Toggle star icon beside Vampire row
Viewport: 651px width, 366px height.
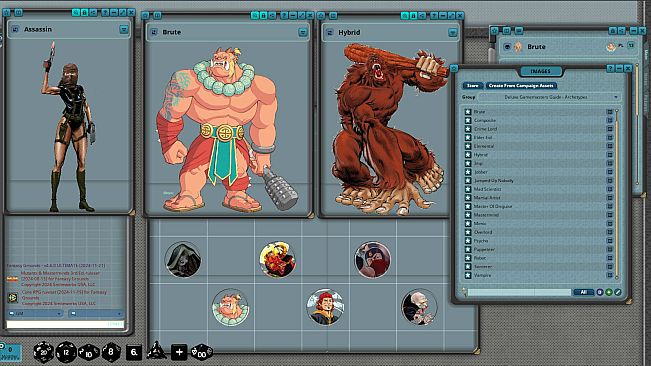(x=468, y=275)
